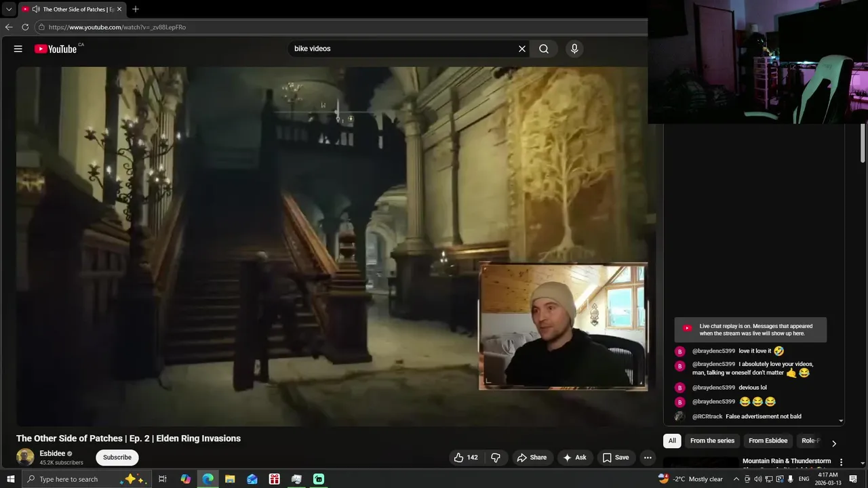Screen dimensions: 868x488
Task: Open the Esbidee channel name link
Action: click(x=52, y=453)
